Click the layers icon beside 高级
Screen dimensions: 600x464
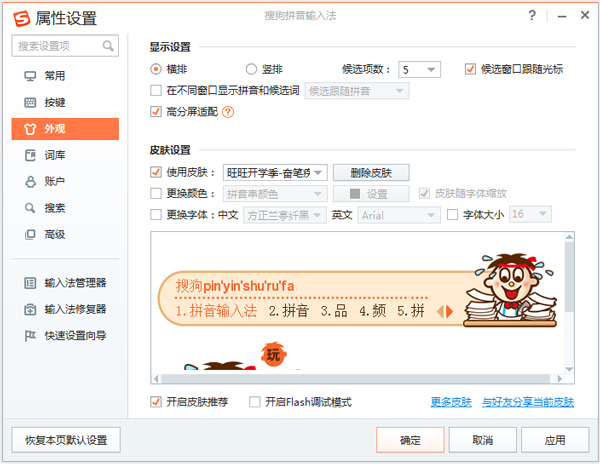click(x=30, y=234)
